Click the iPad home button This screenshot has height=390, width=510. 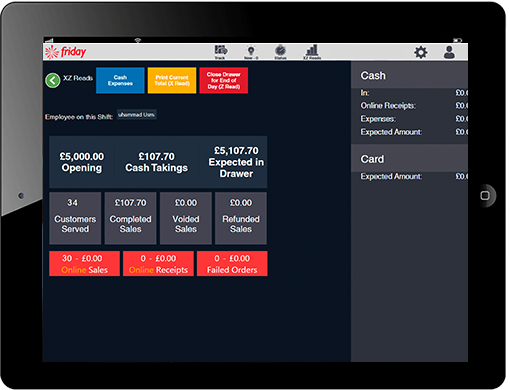485,196
